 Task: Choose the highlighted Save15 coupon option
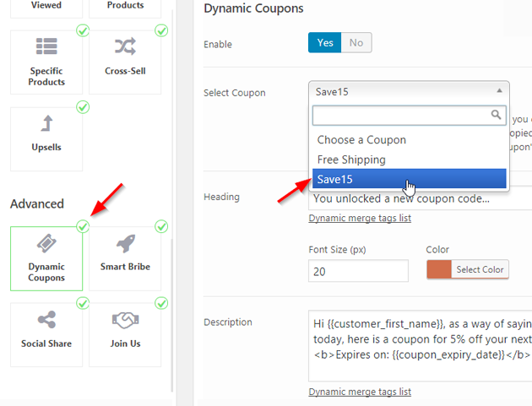(x=410, y=179)
